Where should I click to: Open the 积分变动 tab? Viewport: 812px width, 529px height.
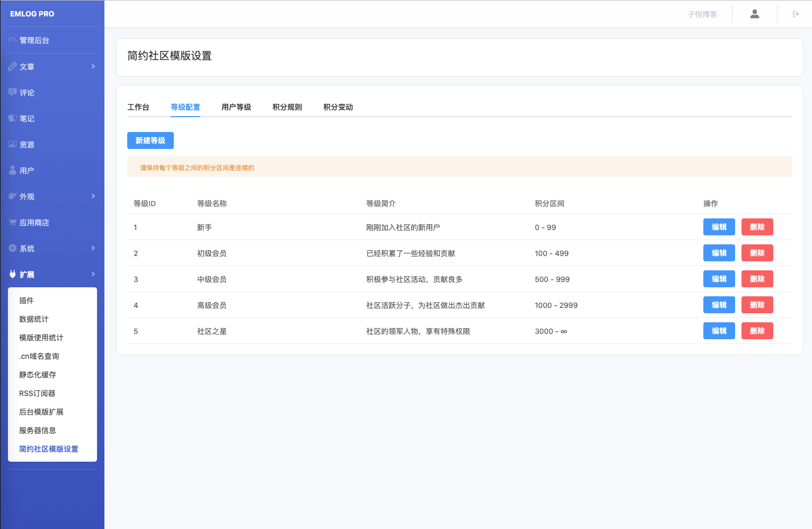[338, 107]
